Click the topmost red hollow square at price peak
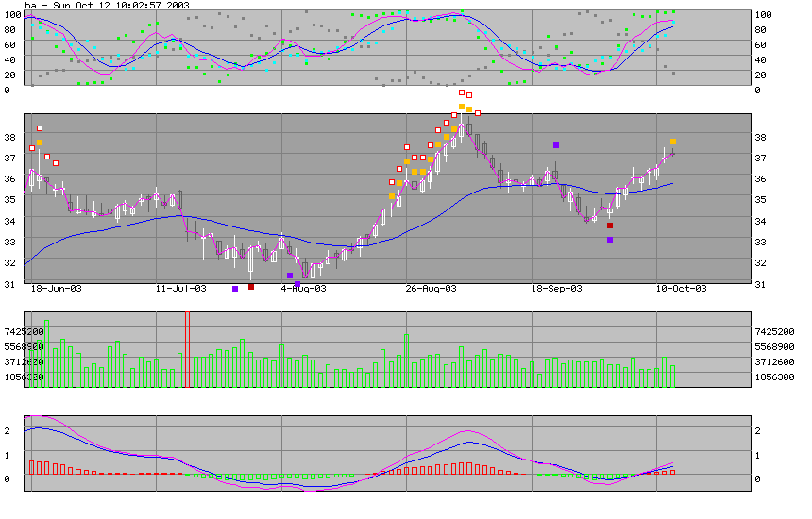This screenshot has height=519, width=812. point(462,92)
